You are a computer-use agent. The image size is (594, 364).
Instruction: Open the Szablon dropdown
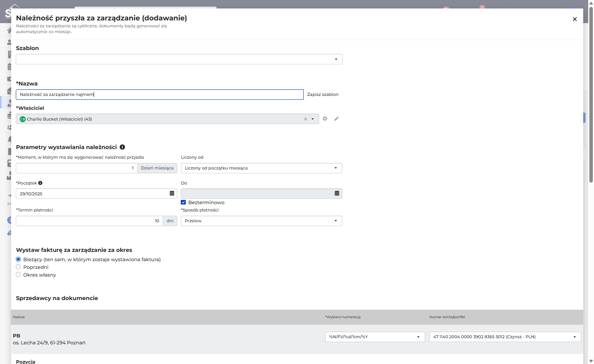point(179,59)
